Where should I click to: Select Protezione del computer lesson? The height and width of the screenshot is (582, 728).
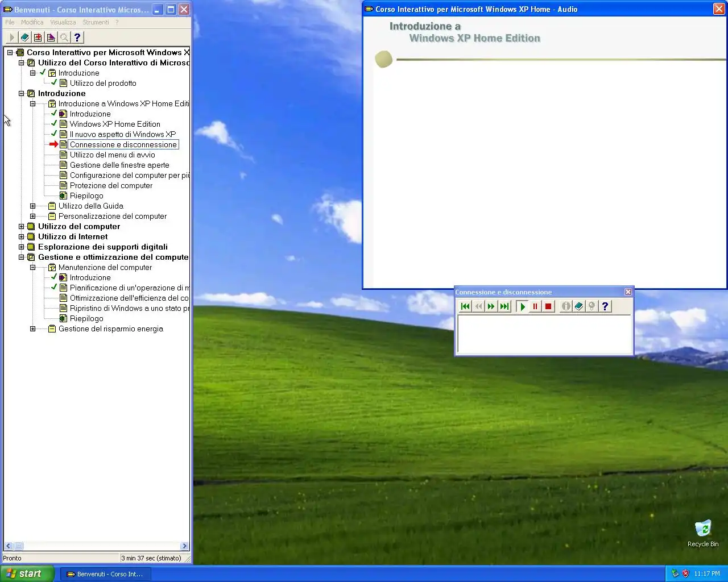(x=111, y=185)
